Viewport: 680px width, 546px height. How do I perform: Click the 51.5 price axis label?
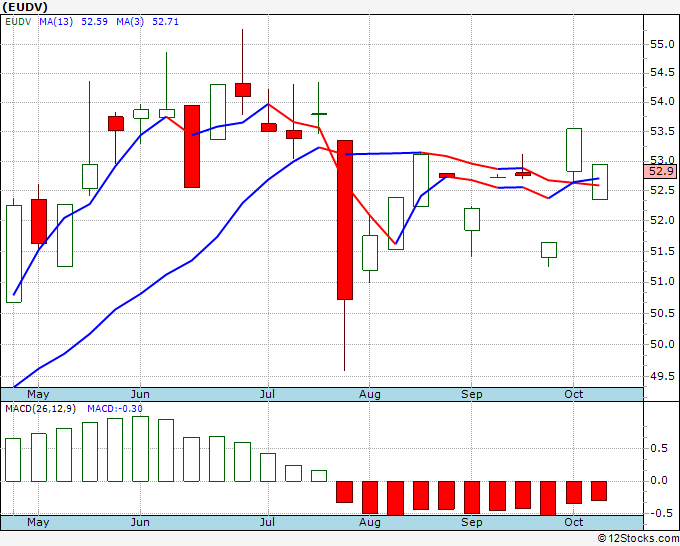point(662,252)
